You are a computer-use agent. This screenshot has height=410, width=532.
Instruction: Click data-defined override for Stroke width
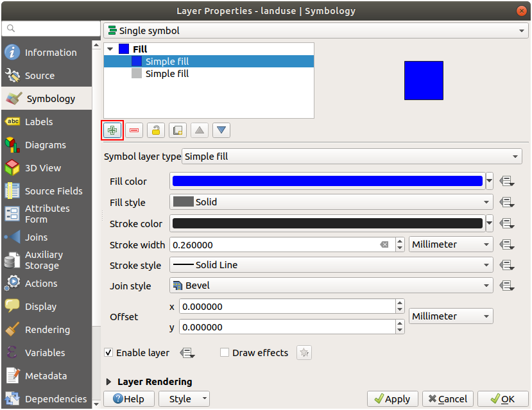point(508,244)
